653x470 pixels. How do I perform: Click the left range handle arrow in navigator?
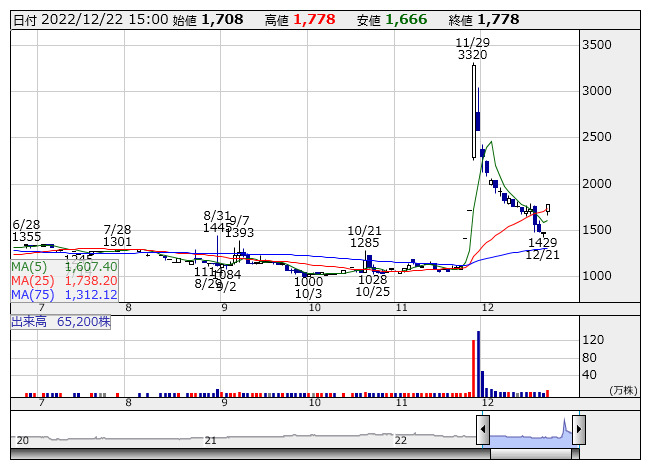483,431
